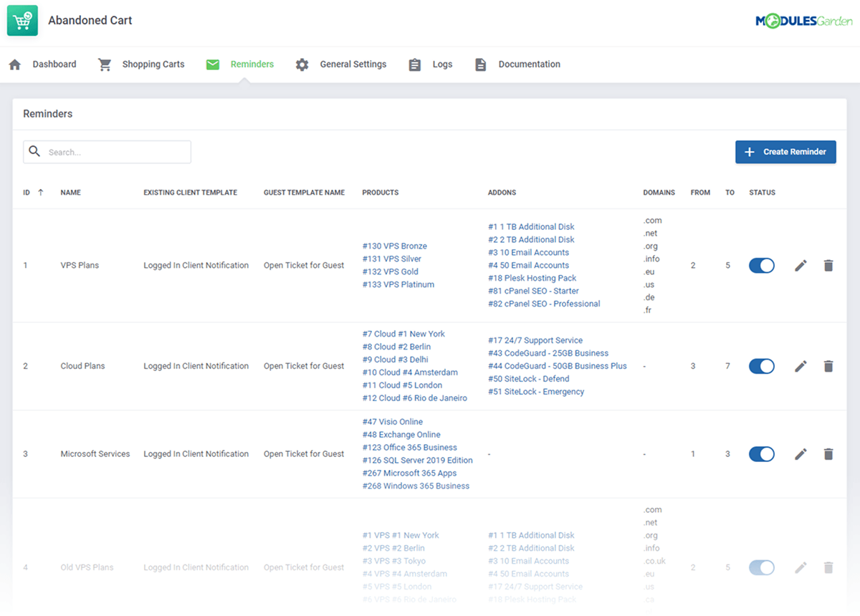The height and width of the screenshot is (616, 860).
Task: Open the #131 VPS Silver link
Action: click(x=391, y=259)
